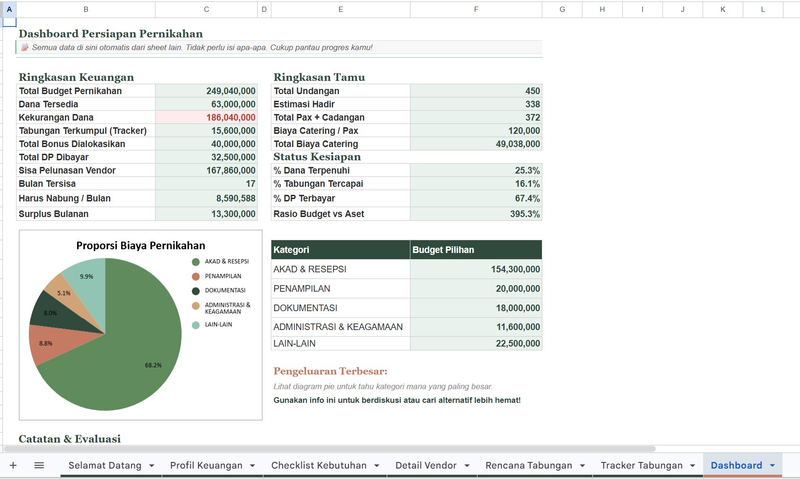The width and height of the screenshot is (800, 479).
Task: Select the Dana Tersedia value 63,000,000
Action: (x=206, y=104)
